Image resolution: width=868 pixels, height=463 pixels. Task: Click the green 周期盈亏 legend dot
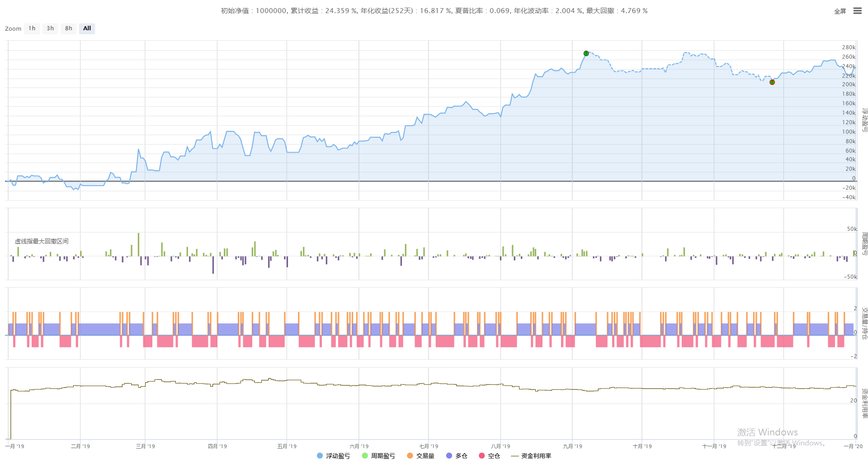pos(365,456)
